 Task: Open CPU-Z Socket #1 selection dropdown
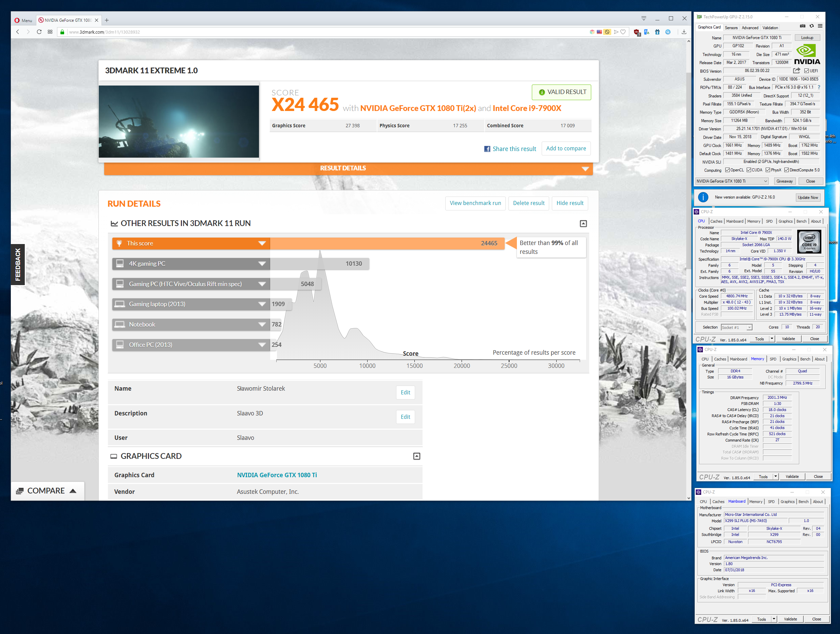point(736,327)
